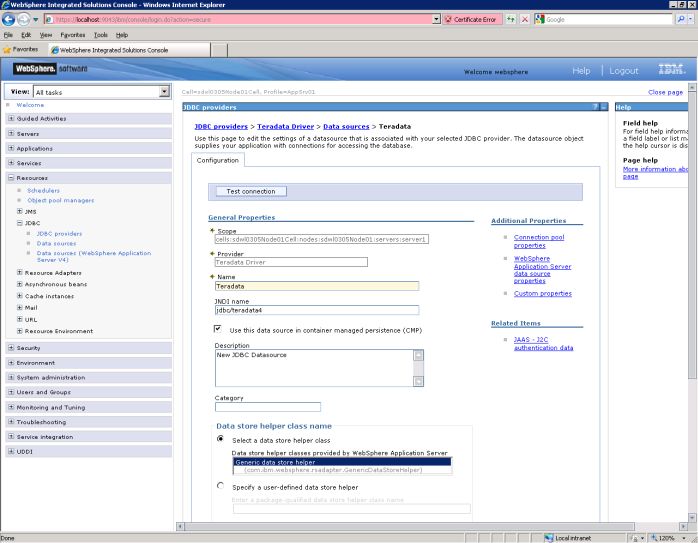Viewport: 698px width, 543px height.
Task: Click the JNDI name input field
Action: [317, 310]
